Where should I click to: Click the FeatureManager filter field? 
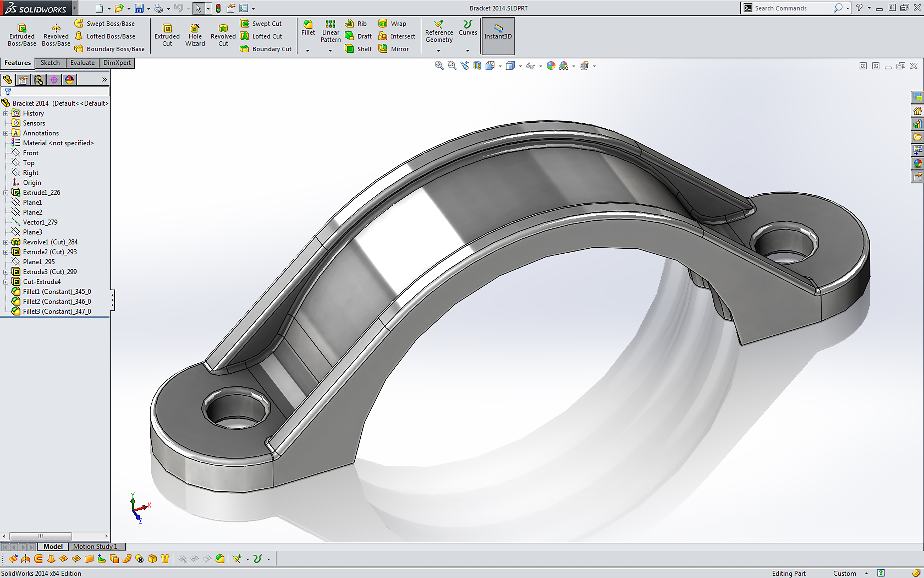pos(55,91)
